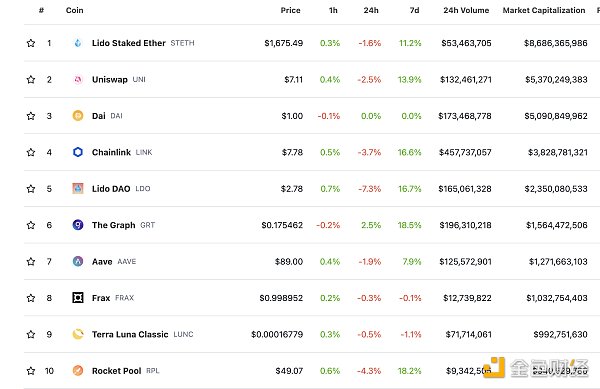Sort by the 7d change column header
600x389 pixels.
coord(414,10)
